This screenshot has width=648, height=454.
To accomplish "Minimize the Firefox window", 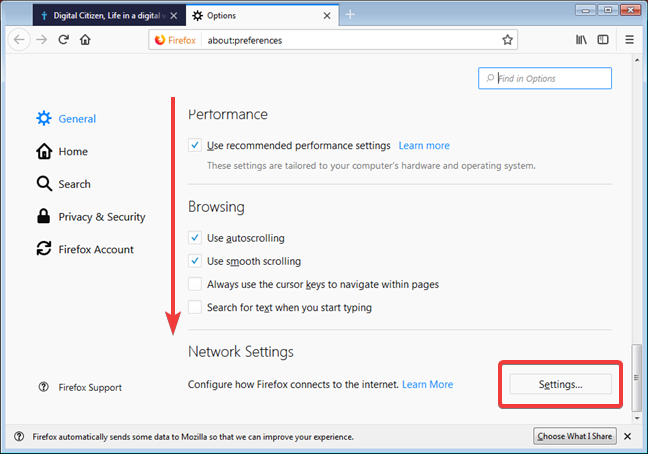I will (x=585, y=10).
